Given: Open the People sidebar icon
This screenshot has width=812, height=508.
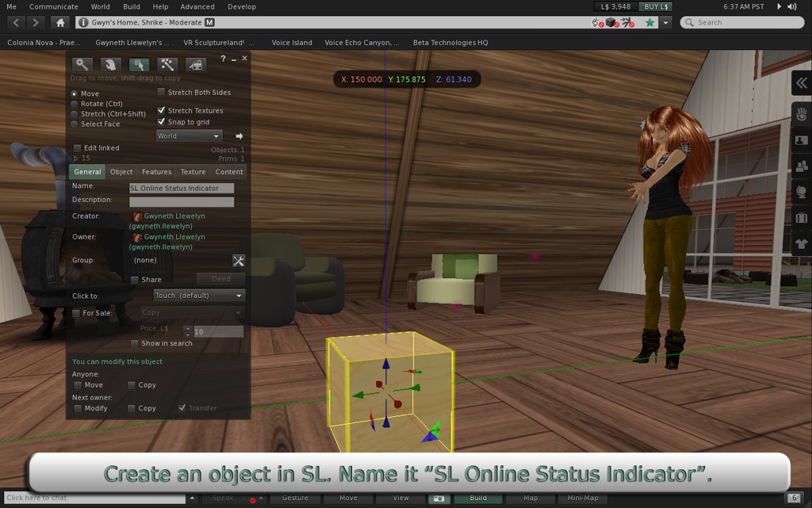Looking at the screenshot, I should (802, 166).
